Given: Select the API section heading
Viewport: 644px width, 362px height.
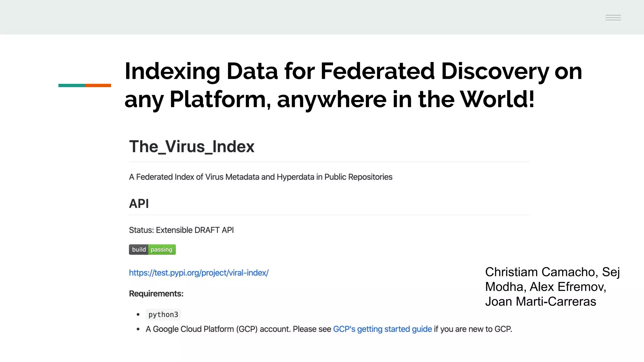Looking at the screenshot, I should [x=139, y=204].
